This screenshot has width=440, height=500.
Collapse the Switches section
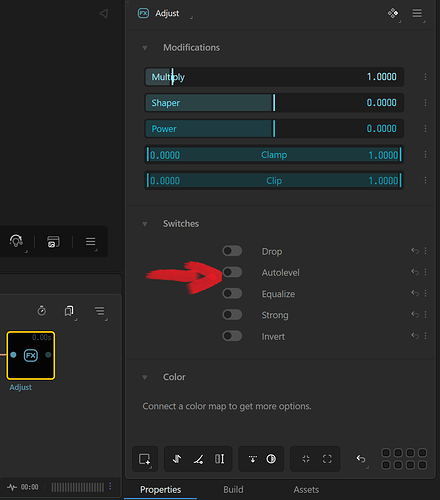pyautogui.click(x=145, y=224)
